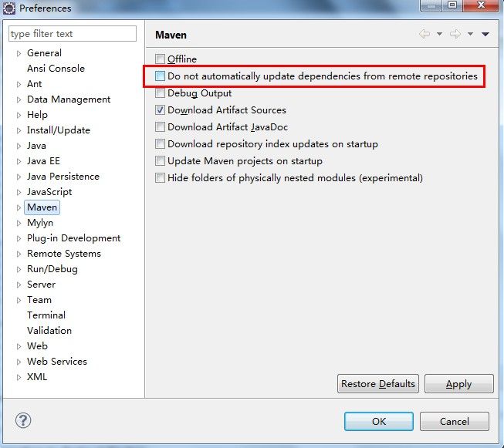Expand the Maven tree node
This screenshot has height=448, width=504.
point(19,207)
